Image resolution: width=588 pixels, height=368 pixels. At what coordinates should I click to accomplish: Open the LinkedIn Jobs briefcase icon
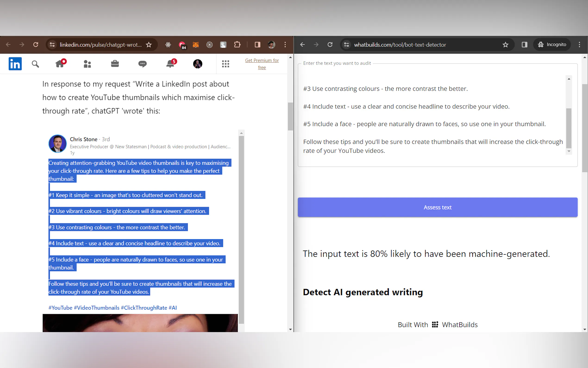click(115, 64)
